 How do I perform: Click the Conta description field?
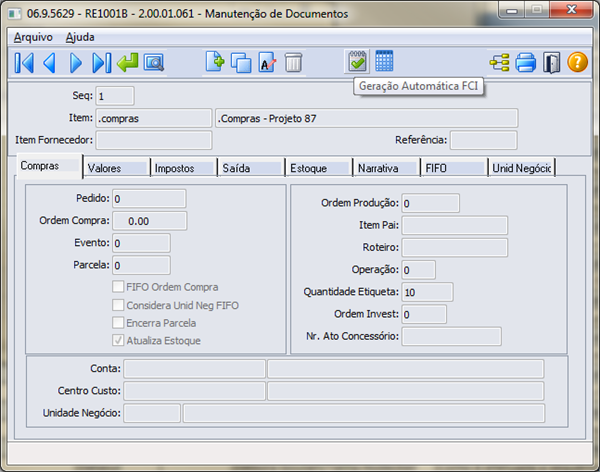click(406, 369)
